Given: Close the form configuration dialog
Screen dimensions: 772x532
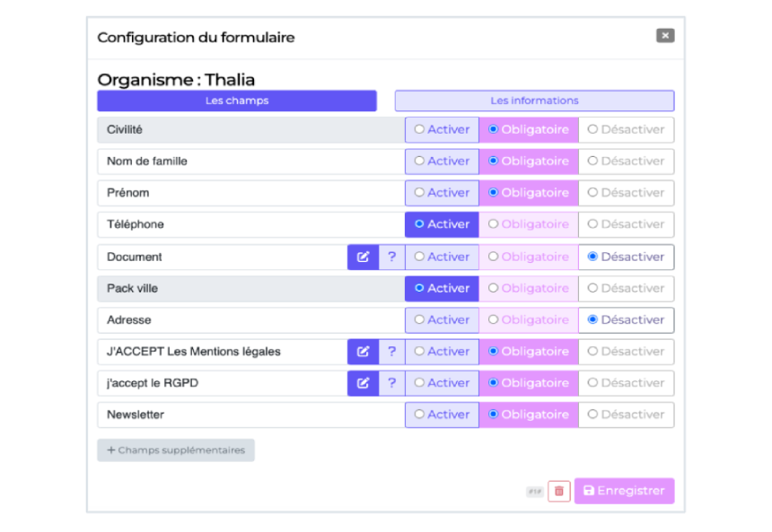Looking at the screenshot, I should pyautogui.click(x=664, y=36).
